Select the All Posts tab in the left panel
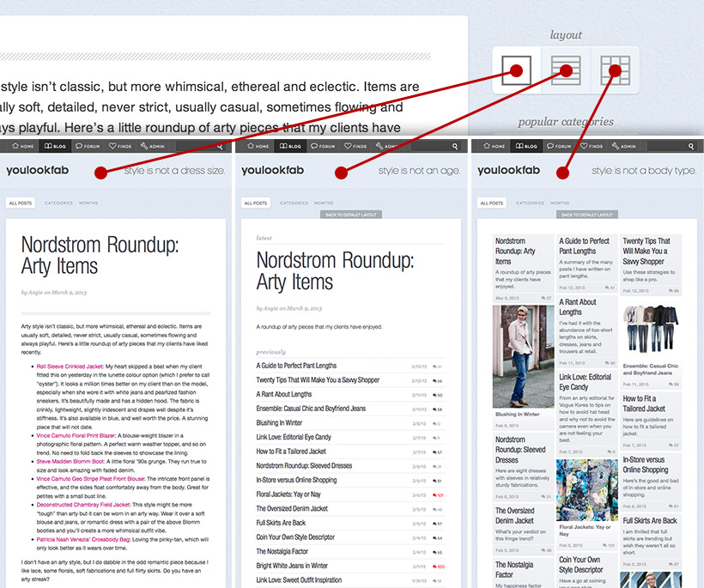The height and width of the screenshot is (588, 704). tap(21, 203)
